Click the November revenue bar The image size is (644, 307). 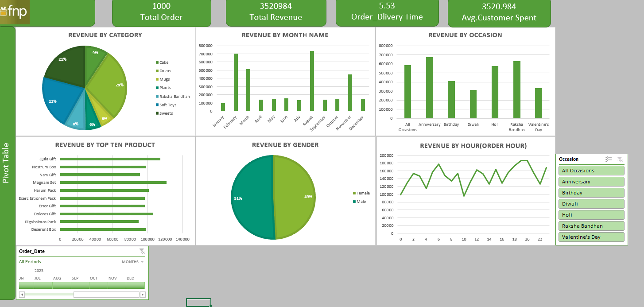pos(350,93)
